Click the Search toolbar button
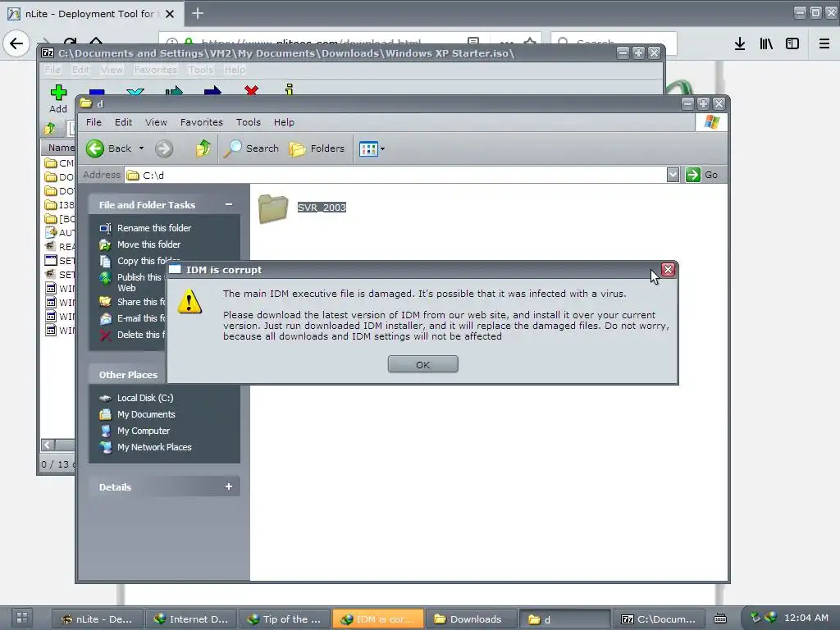This screenshot has height=630, width=840. [x=251, y=148]
